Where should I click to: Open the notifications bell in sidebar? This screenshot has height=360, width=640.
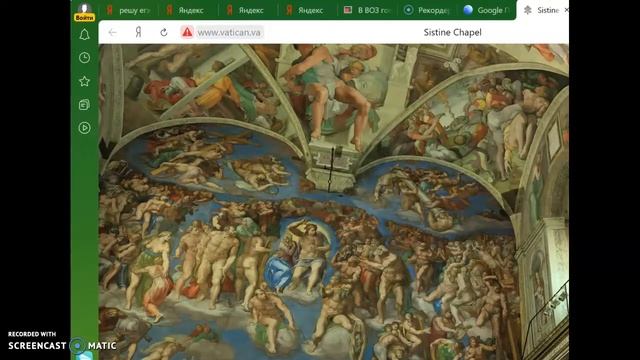(x=84, y=35)
